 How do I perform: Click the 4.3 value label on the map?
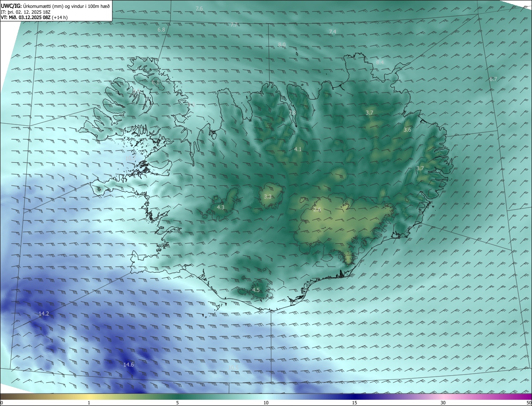point(221,207)
